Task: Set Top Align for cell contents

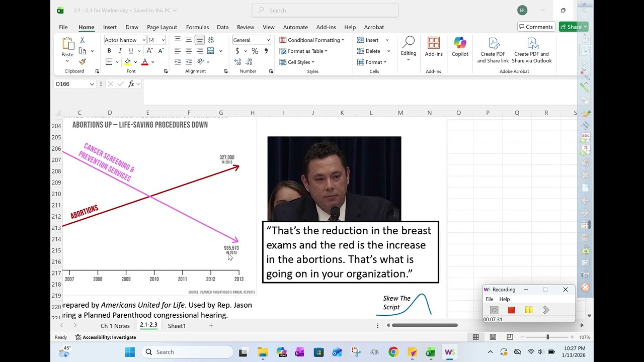Action: tap(178, 40)
